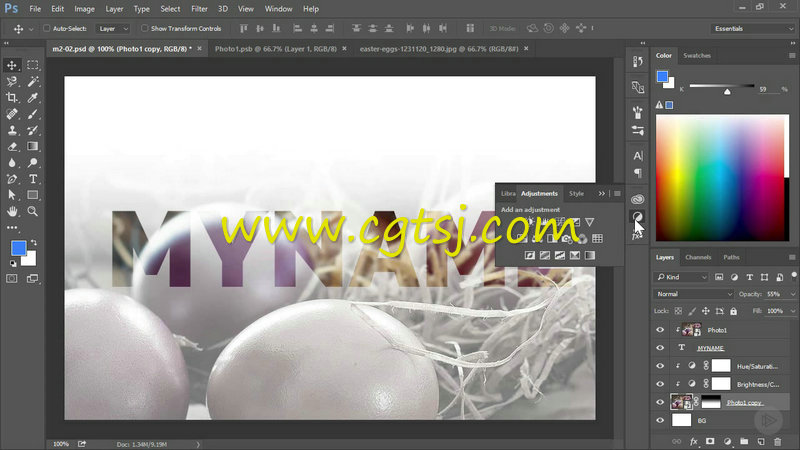Switch to easter-eggs jpg document tab
The height and width of the screenshot is (450, 800).
[x=439, y=49]
